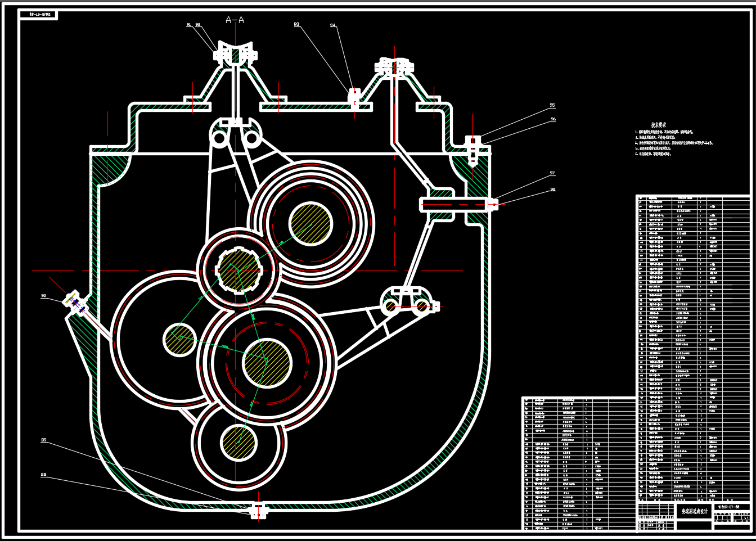756x541 pixels.
Task: Select part number callout 91
Action: tap(189, 25)
